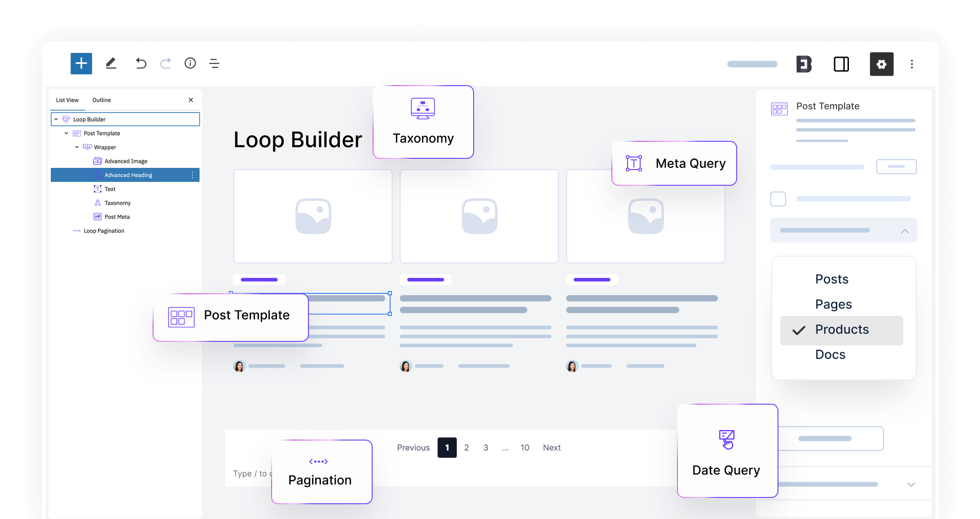Toggle the list view outline icon
Image resolution: width=980 pixels, height=519 pixels.
(214, 64)
